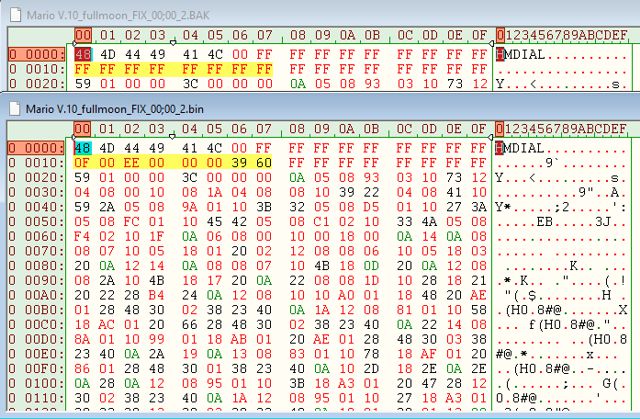
Task: Click row offset 0 00D0 in bin window
Action: point(36,339)
